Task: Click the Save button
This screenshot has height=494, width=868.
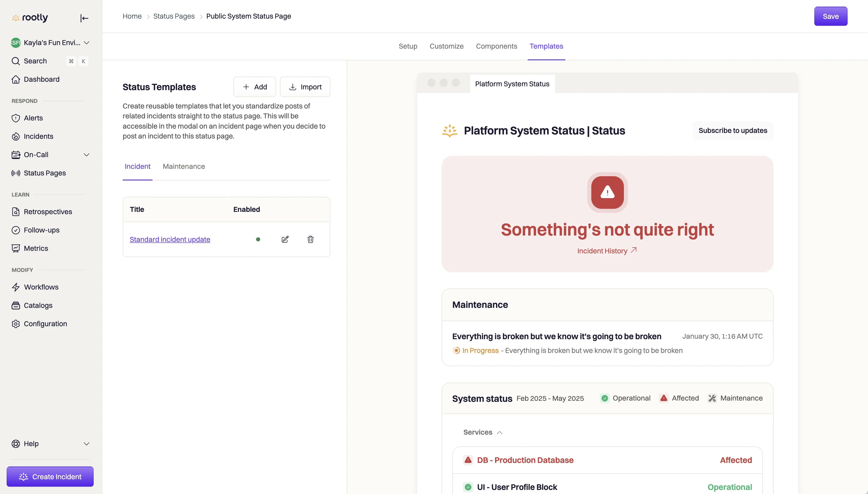Action: [x=831, y=16]
